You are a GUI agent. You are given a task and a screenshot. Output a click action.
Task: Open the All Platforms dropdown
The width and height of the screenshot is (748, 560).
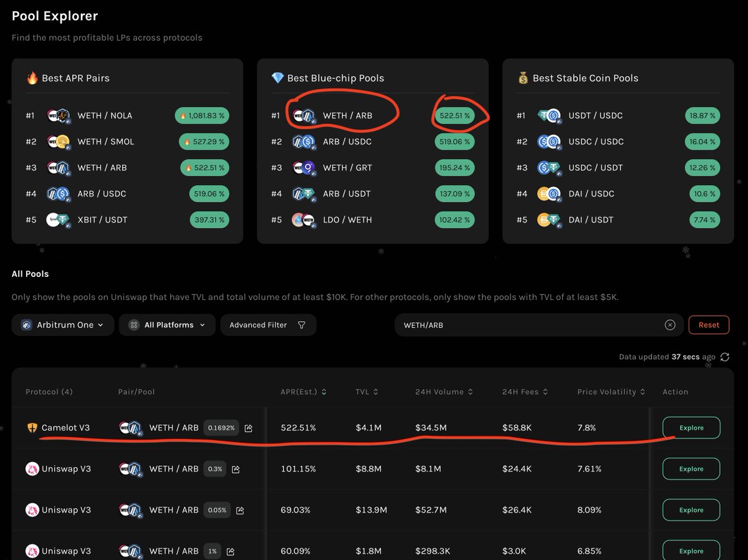167,325
